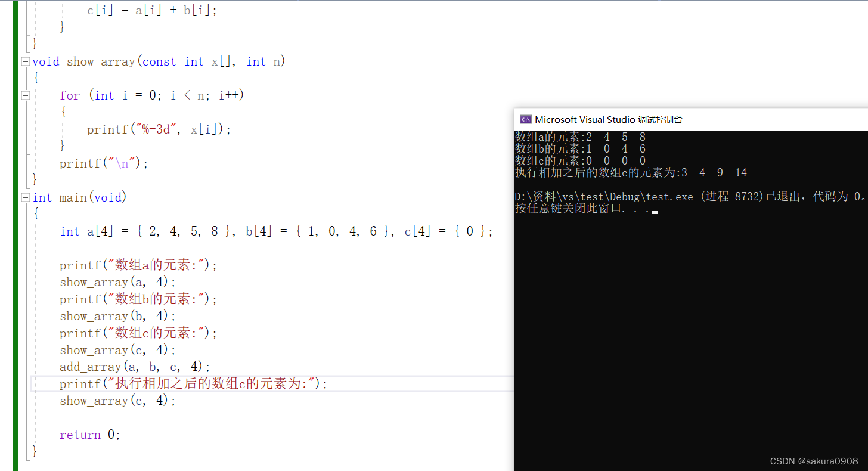Viewport: 868px width, 471px height.
Task: Click console output line 数组a的元素:2 4 5 8
Action: click(581, 137)
